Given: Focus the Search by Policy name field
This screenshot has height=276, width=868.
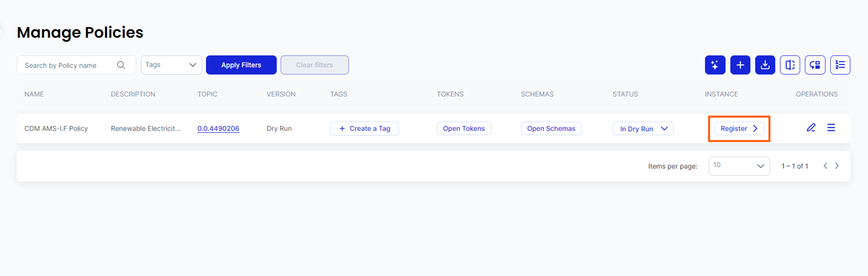Looking at the screenshot, I should coord(68,65).
